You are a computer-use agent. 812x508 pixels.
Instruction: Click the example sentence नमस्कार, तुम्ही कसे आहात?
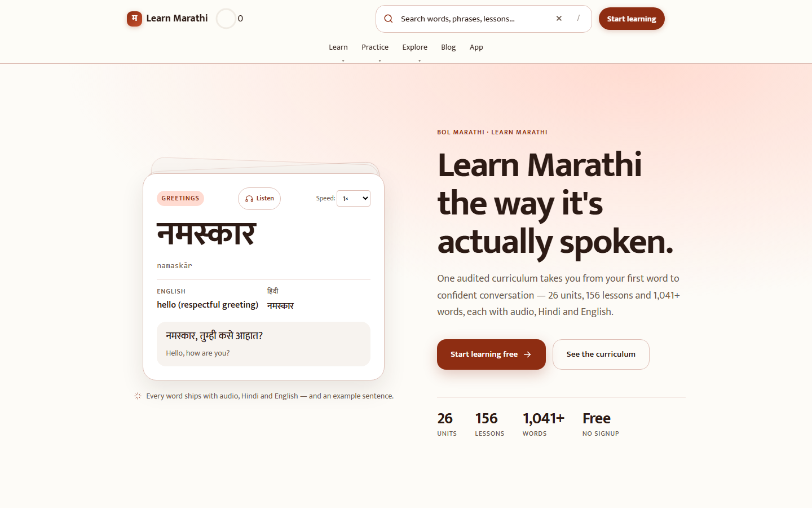tap(214, 336)
